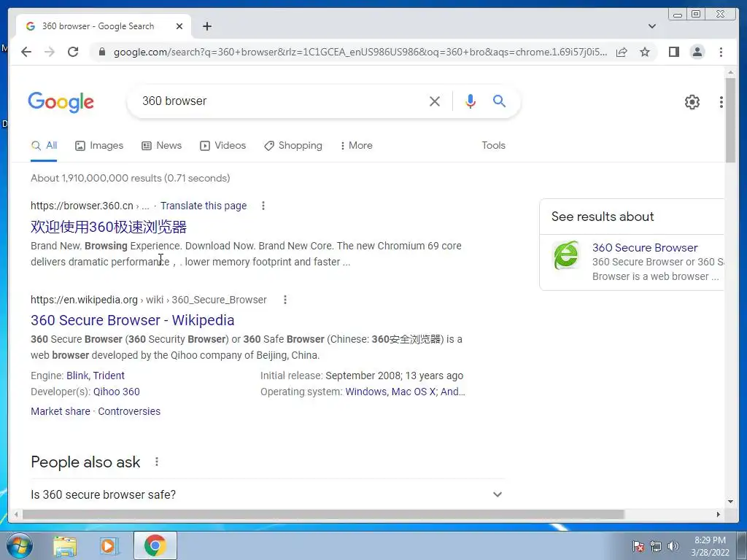The image size is (747, 560).
Task: Open a new tab with plus button
Action: [x=206, y=26]
